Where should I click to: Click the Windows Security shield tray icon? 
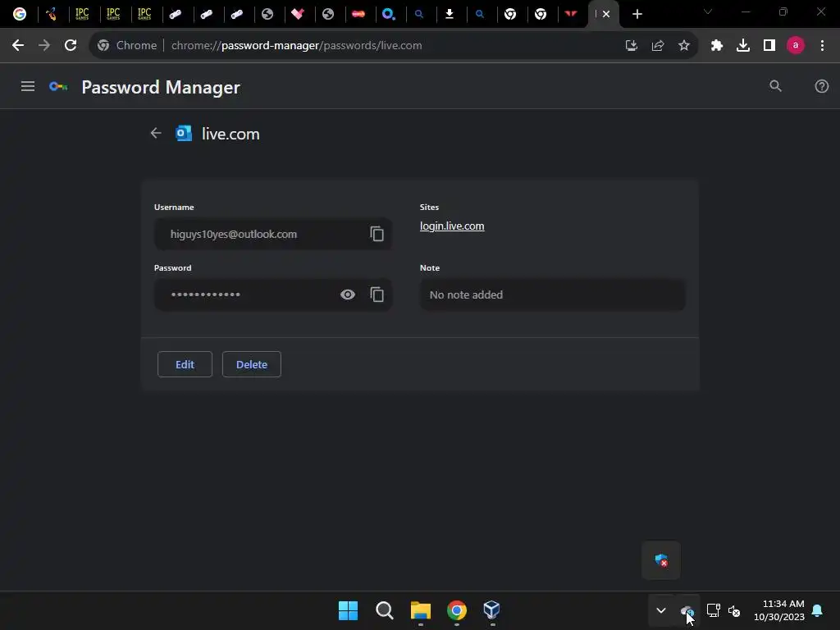pyautogui.click(x=661, y=560)
